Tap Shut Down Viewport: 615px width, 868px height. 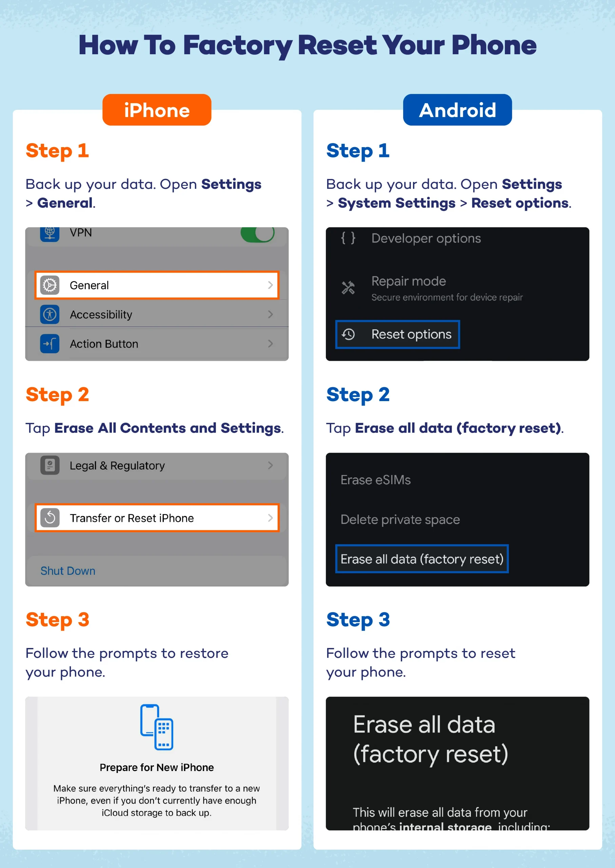tap(68, 571)
